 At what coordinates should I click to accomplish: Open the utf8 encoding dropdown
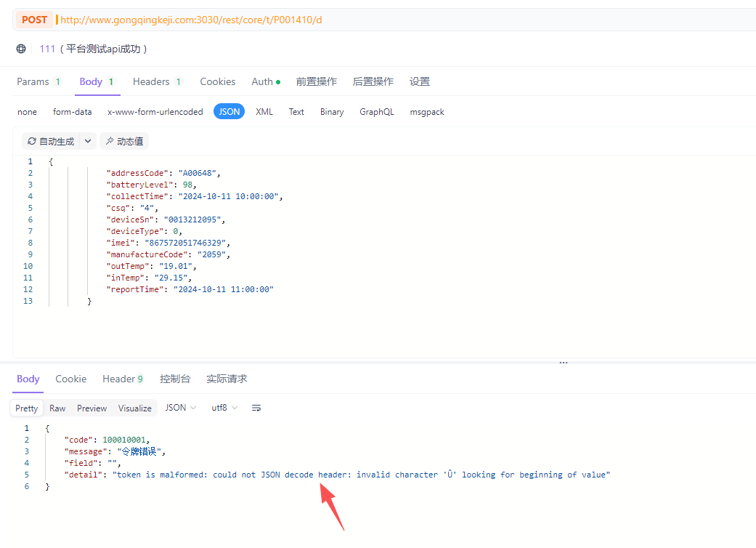224,408
